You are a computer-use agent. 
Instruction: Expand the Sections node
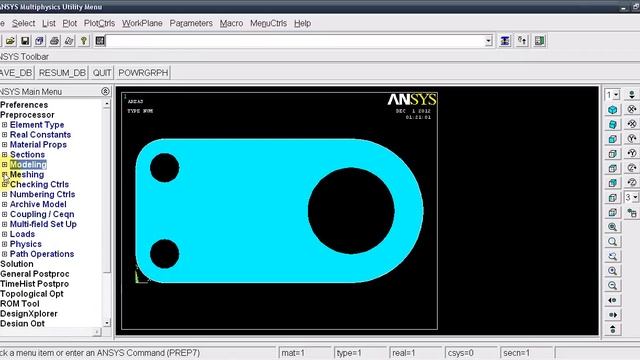point(4,155)
